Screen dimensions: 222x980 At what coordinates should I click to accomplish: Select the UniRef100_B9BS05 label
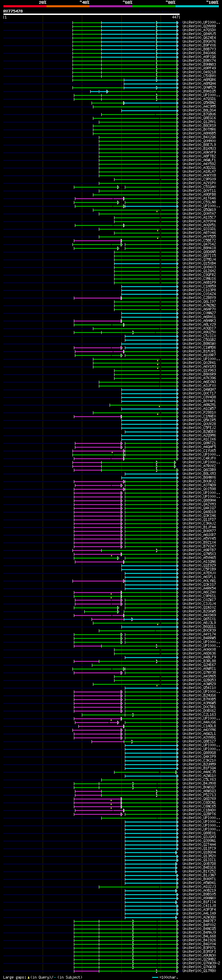click(199, 894)
